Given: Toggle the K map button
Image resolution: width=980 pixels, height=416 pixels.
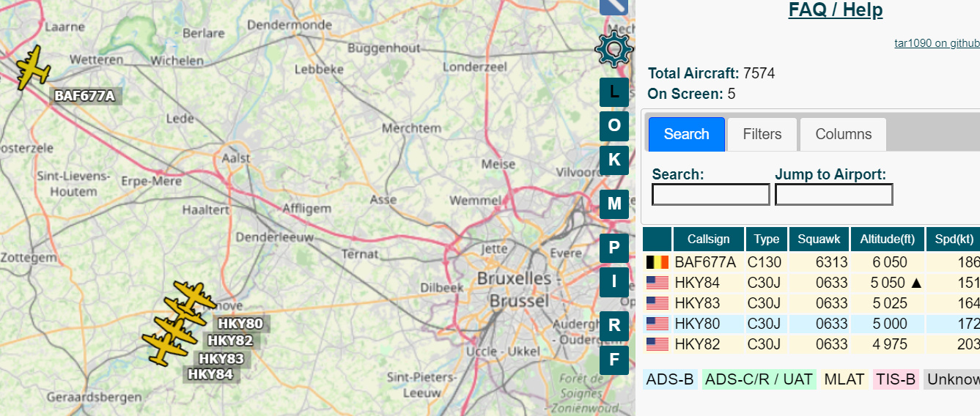Looking at the screenshot, I should [614, 160].
